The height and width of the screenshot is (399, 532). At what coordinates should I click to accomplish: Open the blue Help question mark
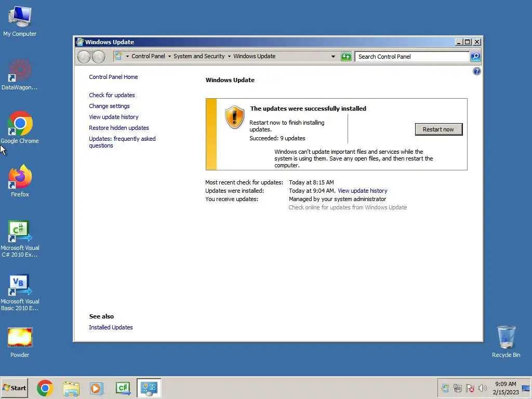click(477, 71)
